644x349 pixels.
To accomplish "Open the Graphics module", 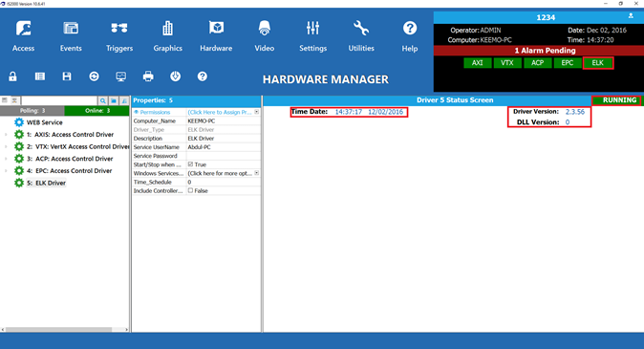I will pyautogui.click(x=167, y=35).
